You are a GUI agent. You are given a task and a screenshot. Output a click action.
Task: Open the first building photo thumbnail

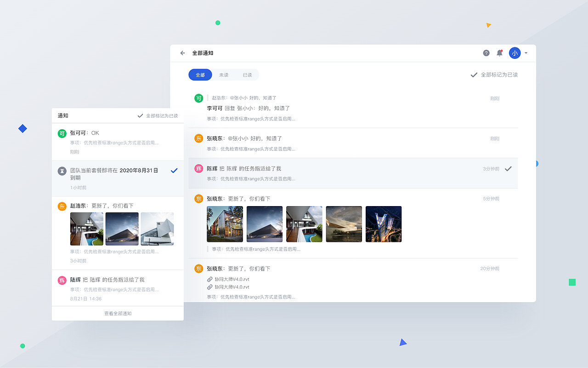pyautogui.click(x=225, y=224)
